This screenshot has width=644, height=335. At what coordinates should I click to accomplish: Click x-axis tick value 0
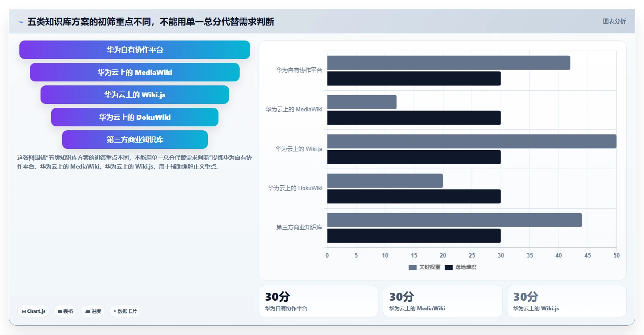(x=327, y=255)
